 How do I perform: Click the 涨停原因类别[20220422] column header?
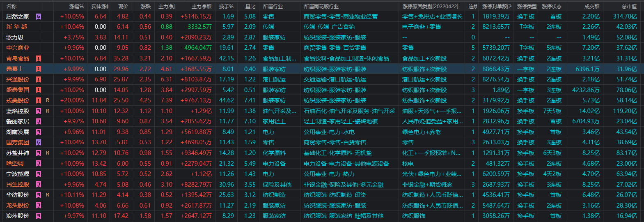tap(430, 6)
